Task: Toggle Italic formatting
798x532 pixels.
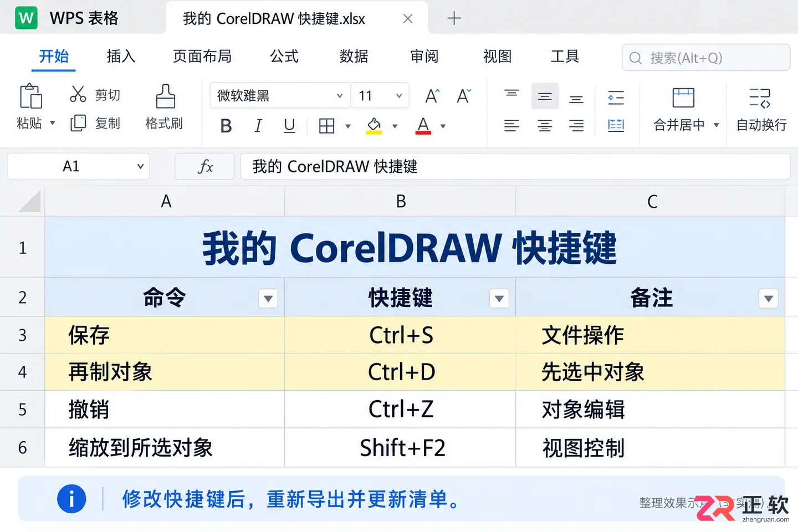Action: coord(258,126)
